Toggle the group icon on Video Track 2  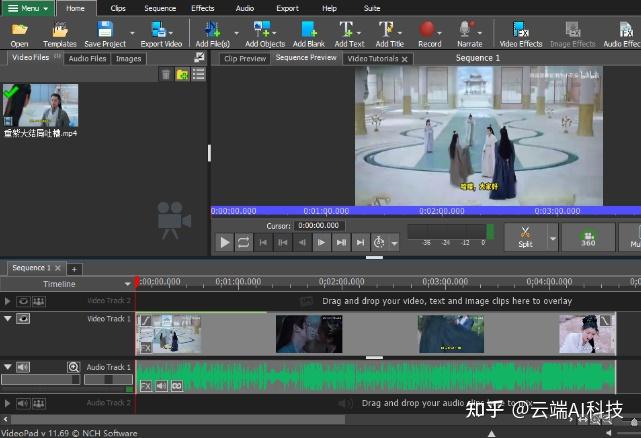pyautogui.click(x=39, y=301)
